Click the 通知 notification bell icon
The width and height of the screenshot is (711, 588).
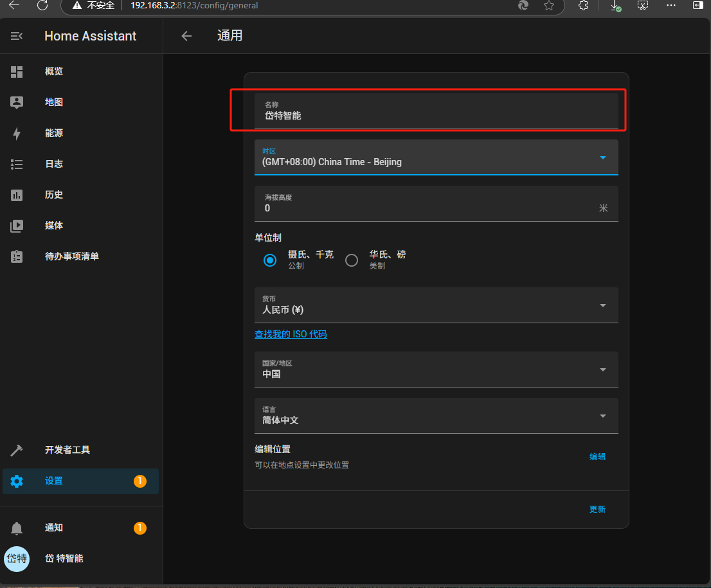[17, 528]
